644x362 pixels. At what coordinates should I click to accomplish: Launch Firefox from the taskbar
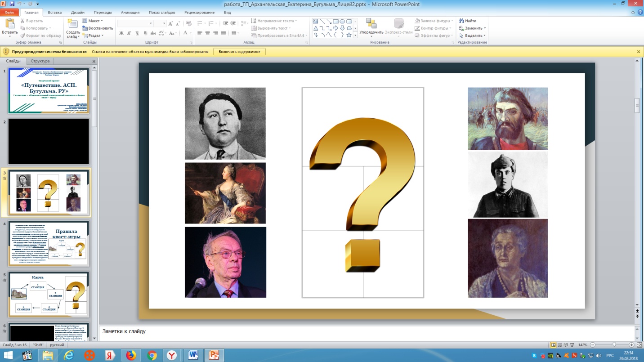tap(131, 355)
